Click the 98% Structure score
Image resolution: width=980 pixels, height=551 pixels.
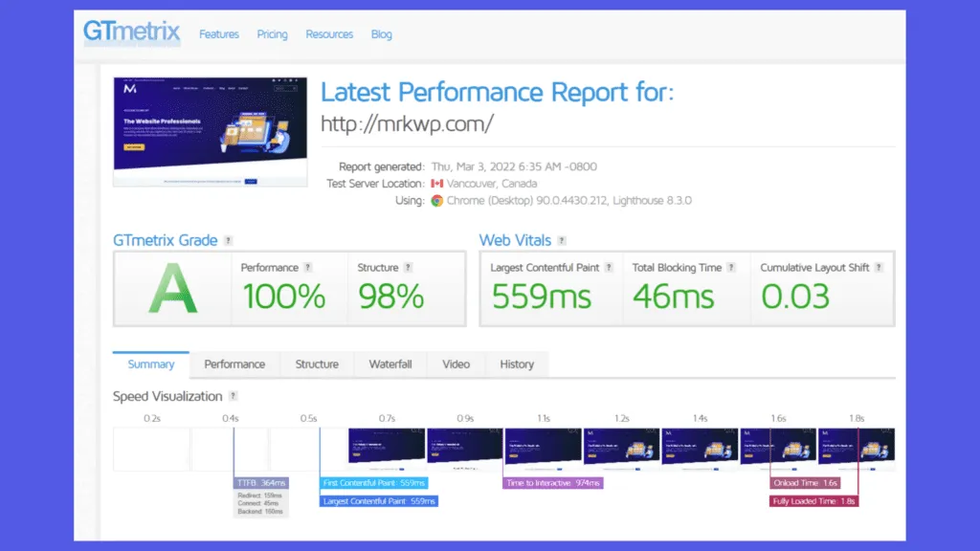pyautogui.click(x=391, y=297)
